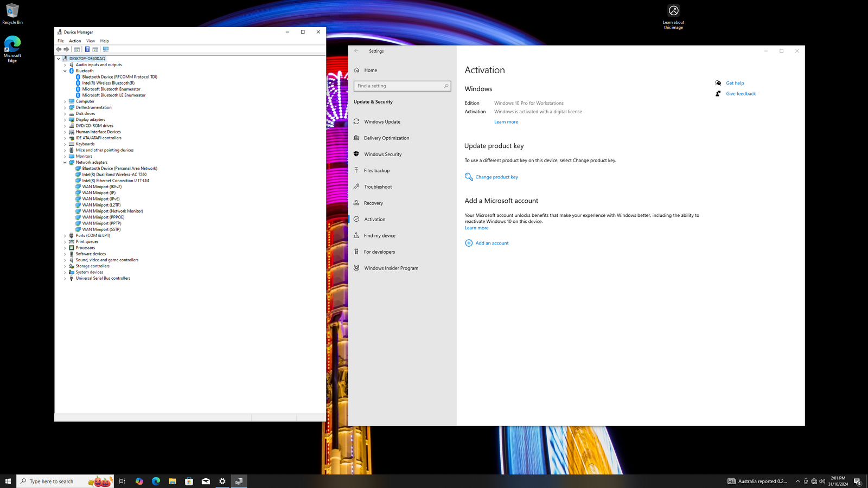The height and width of the screenshot is (488, 868).
Task: Collapse the Network adapters category
Action: (65, 163)
